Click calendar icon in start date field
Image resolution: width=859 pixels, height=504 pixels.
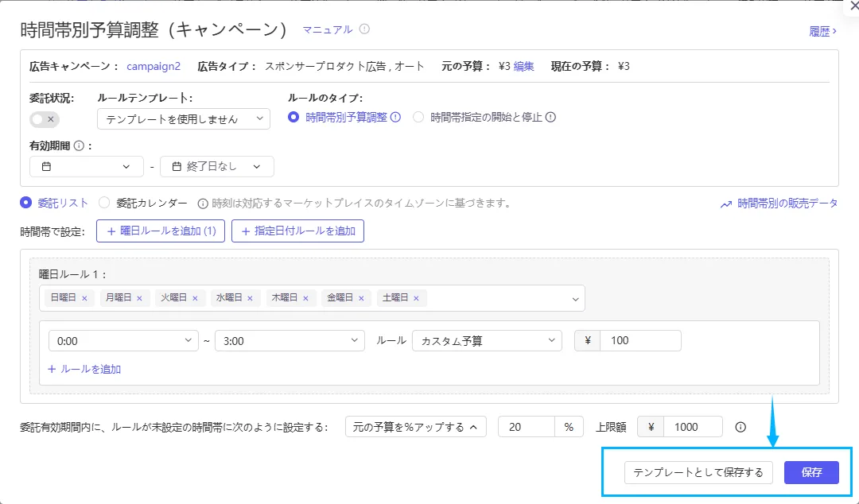click(47, 166)
